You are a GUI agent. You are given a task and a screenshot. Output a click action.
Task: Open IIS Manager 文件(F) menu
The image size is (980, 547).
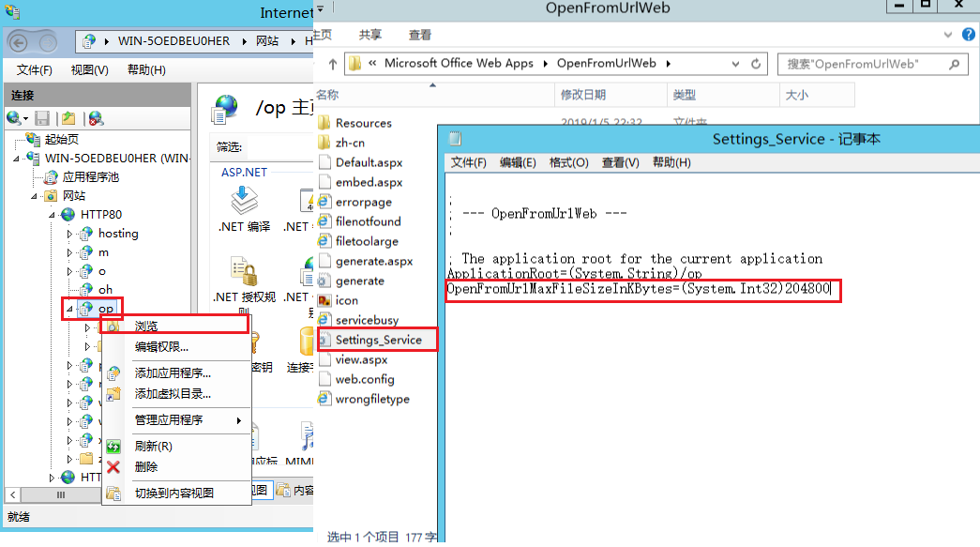[35, 70]
